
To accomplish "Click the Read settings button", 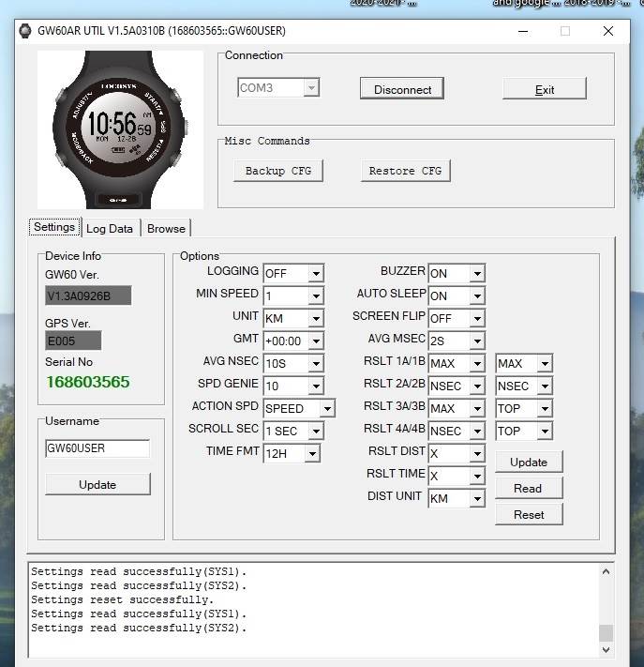I will click(528, 488).
